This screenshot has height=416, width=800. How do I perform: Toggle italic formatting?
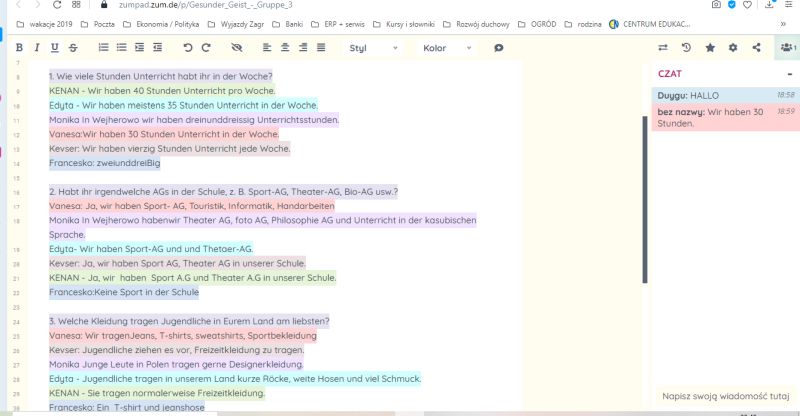point(36,47)
